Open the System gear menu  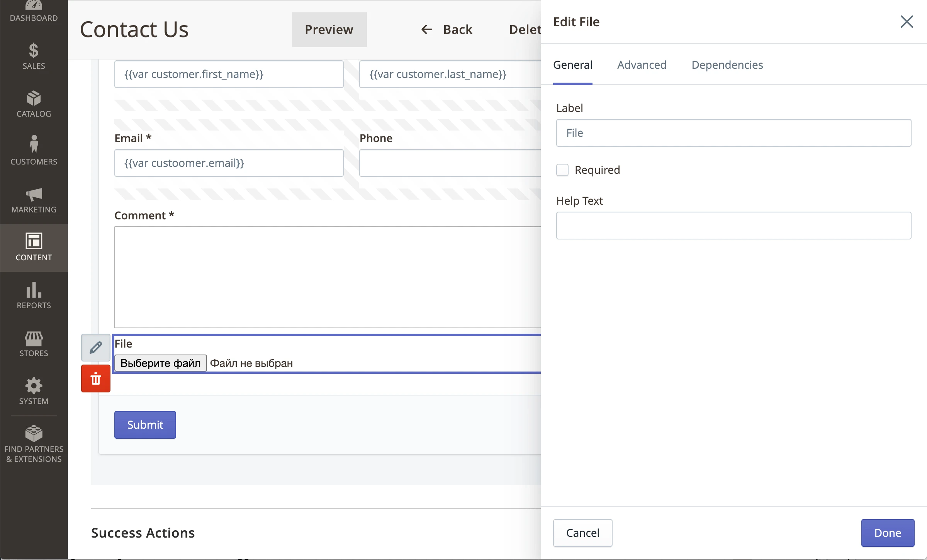coord(34,392)
